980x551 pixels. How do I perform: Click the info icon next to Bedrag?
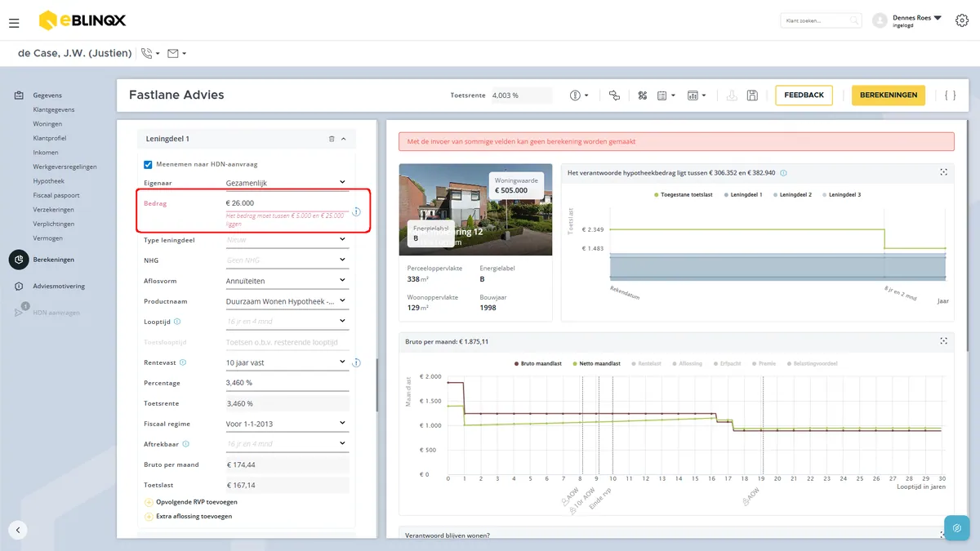coord(356,211)
